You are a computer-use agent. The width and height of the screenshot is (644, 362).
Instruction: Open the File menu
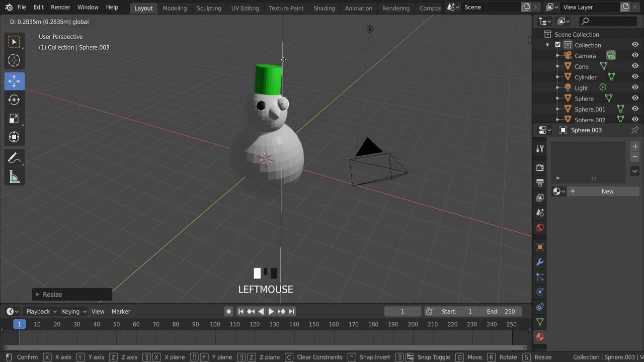[x=22, y=8]
